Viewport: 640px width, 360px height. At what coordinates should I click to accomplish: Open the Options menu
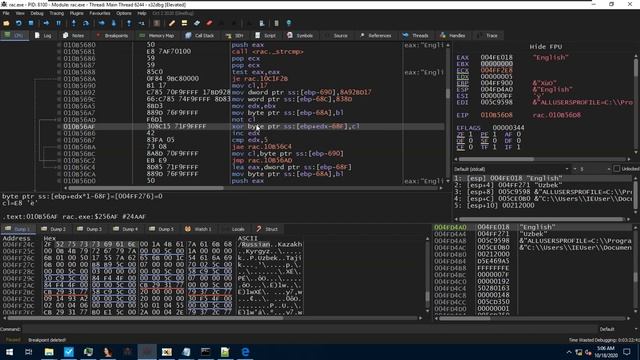click(123, 13)
